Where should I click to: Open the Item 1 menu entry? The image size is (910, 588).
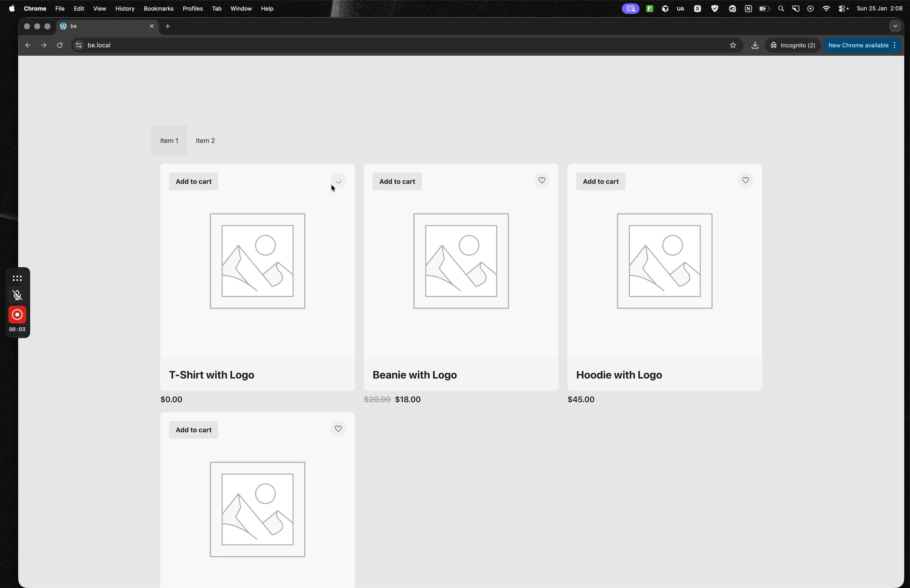coord(169,140)
